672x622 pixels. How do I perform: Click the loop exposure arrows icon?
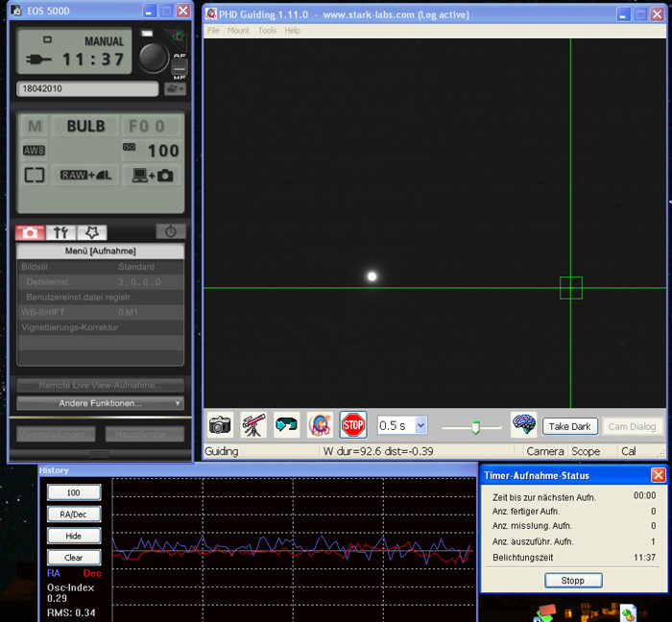click(x=286, y=424)
